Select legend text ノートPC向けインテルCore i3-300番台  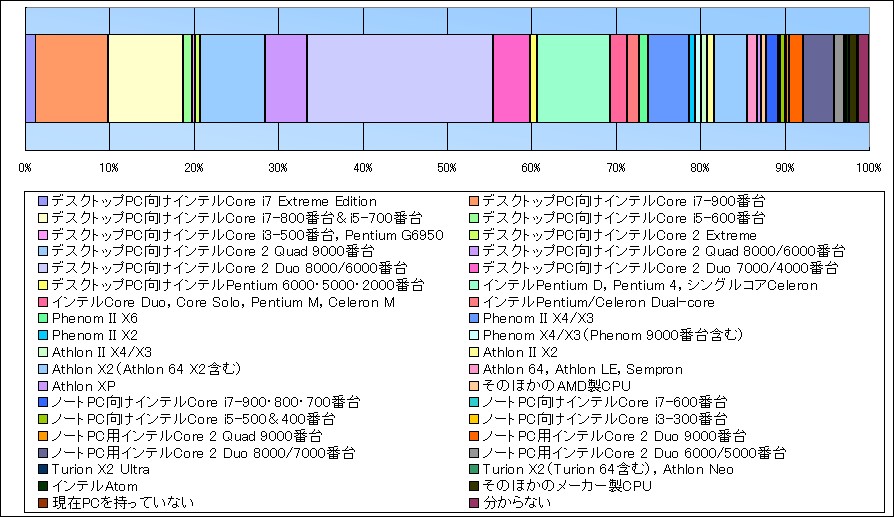(605, 419)
